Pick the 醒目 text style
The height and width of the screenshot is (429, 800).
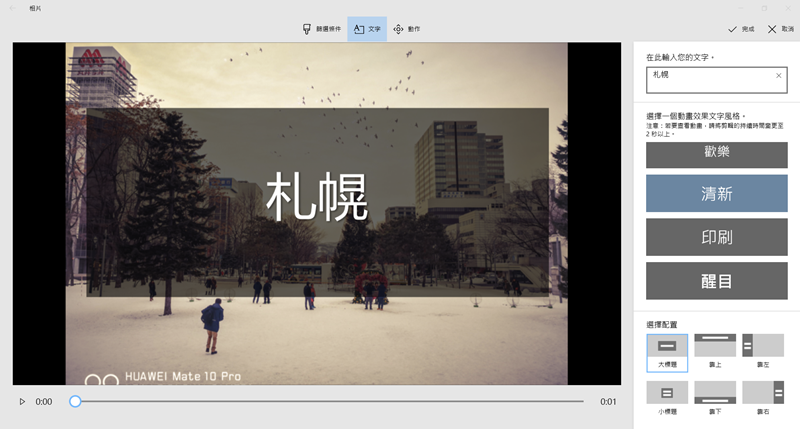coord(716,281)
